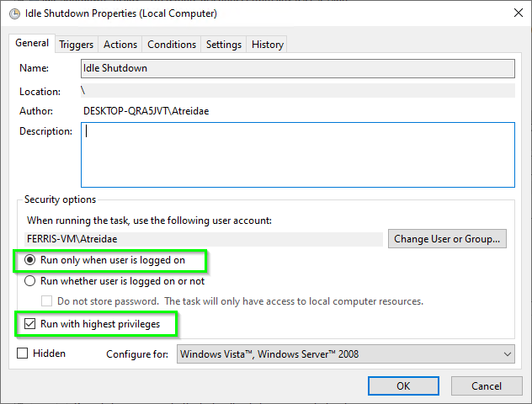
Task: Close the Idle Shutdown Properties dialog
Action: click(518, 13)
